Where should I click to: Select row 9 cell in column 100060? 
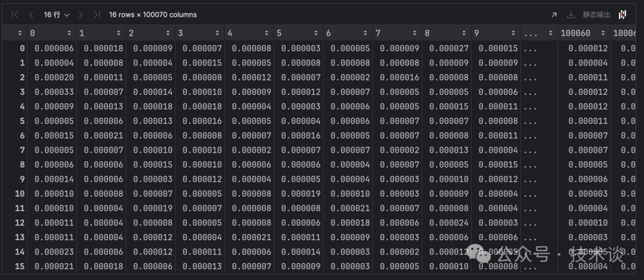pyautogui.click(x=588, y=179)
